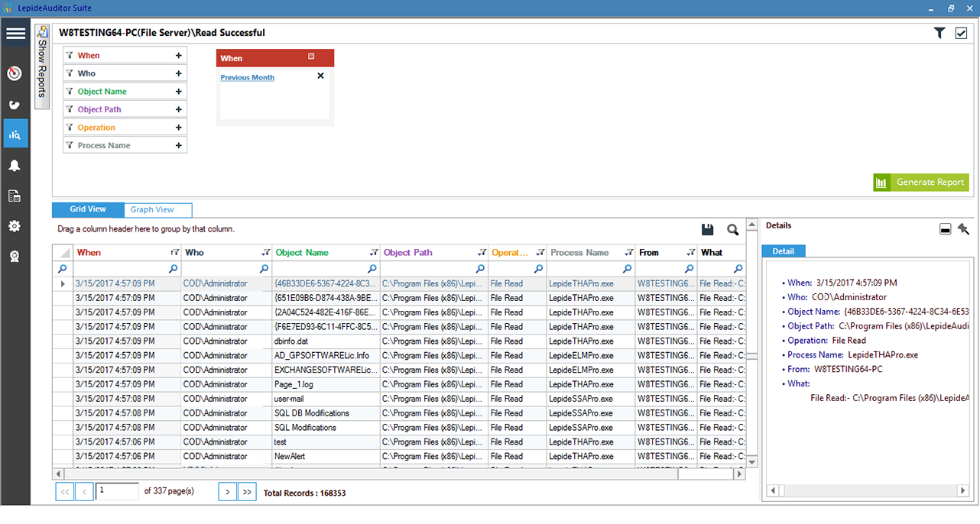Add a When filter with plus
This screenshot has width=980, height=524.
click(178, 56)
